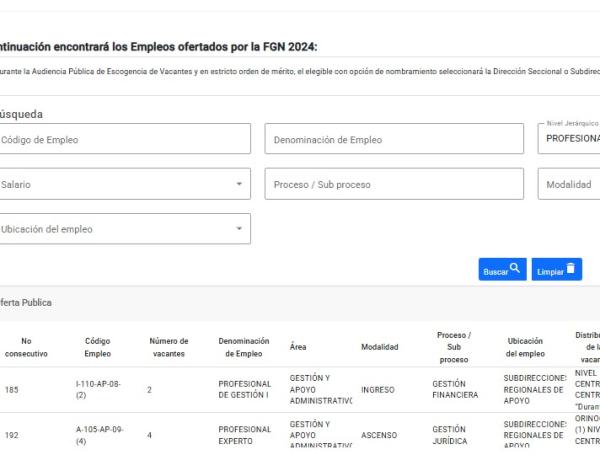Open the Nivel Jerárquico dropdown

tap(569, 138)
